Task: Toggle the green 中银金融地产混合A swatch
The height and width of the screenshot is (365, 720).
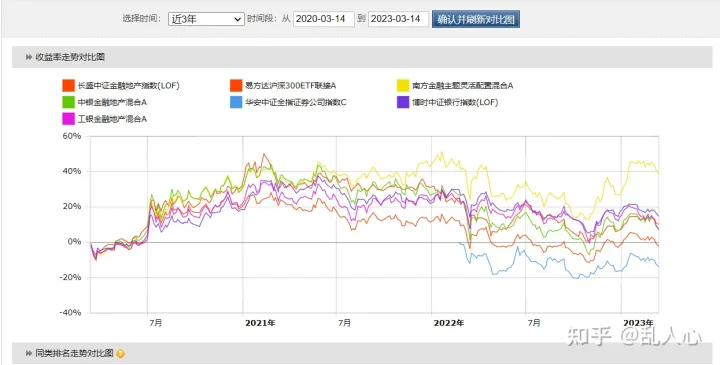Action: click(68, 102)
